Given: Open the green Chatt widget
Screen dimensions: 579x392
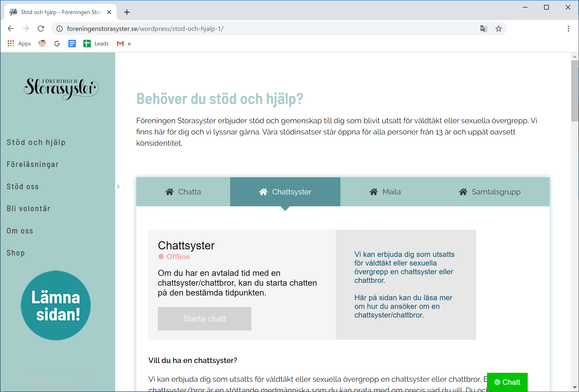Looking at the screenshot, I should tap(507, 382).
